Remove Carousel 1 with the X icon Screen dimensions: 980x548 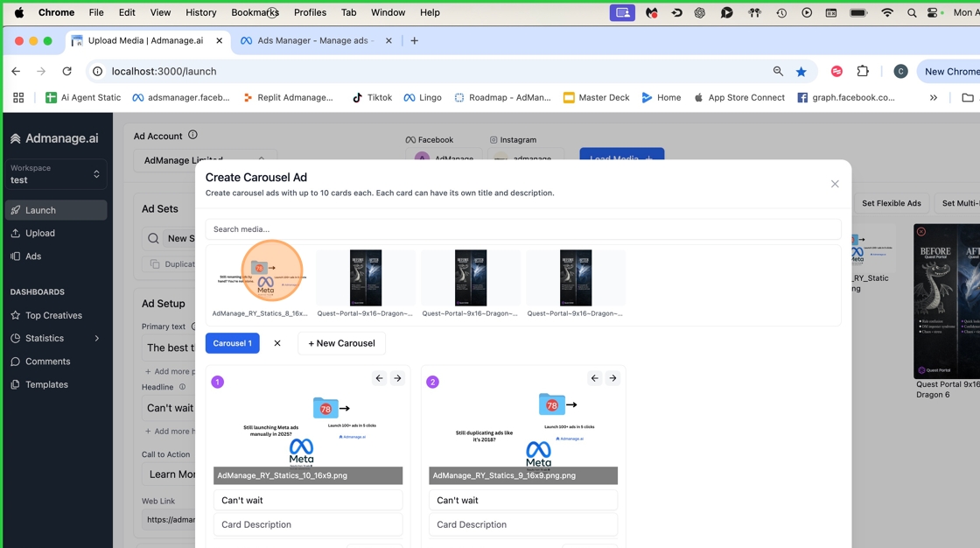[277, 343]
